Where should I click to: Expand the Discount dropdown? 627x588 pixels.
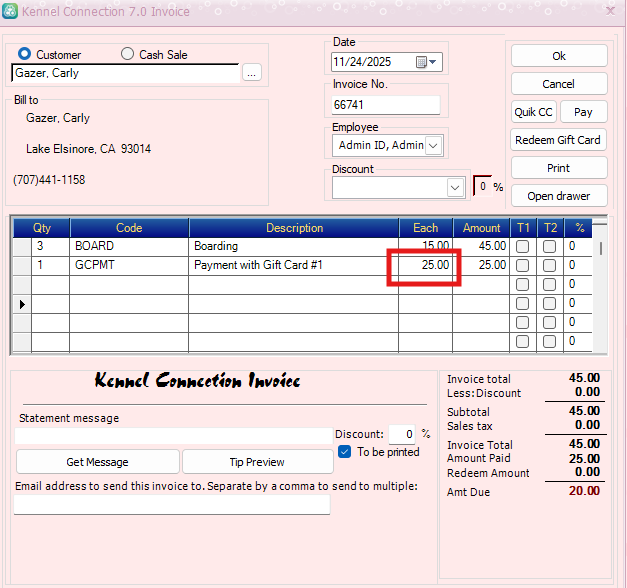[x=455, y=187]
